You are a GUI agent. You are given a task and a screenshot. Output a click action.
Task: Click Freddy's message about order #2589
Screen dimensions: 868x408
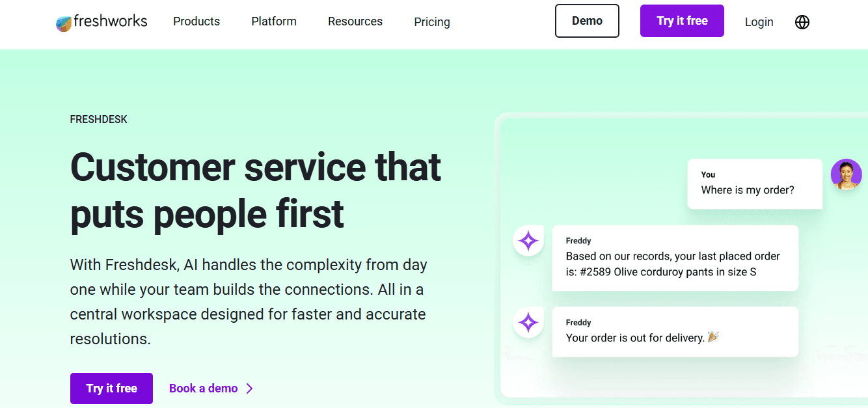675,258
